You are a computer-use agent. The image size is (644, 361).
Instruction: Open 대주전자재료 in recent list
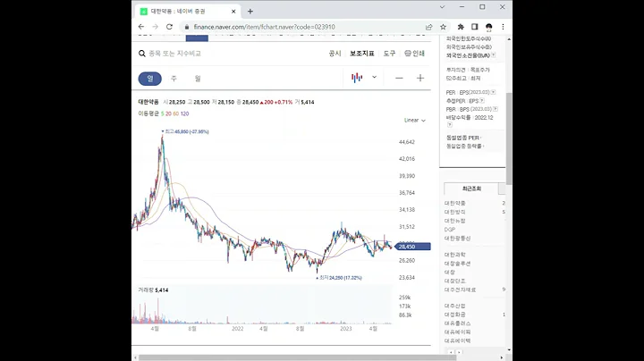click(x=460, y=290)
